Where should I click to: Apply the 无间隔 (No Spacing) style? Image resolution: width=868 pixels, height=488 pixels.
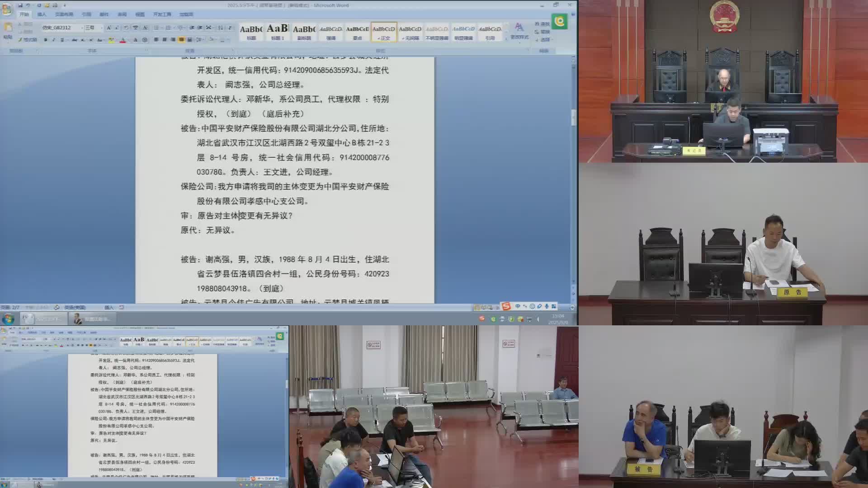tap(410, 32)
